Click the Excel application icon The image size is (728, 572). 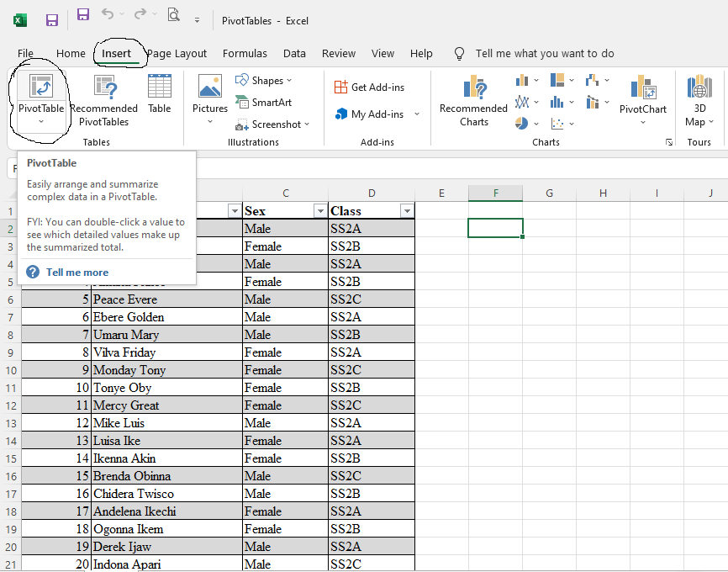(20, 20)
